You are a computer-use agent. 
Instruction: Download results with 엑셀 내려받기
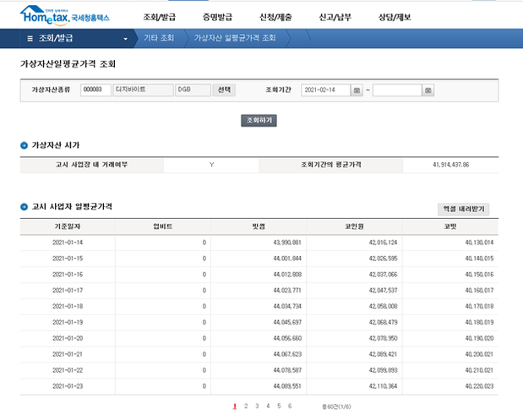pos(464,210)
